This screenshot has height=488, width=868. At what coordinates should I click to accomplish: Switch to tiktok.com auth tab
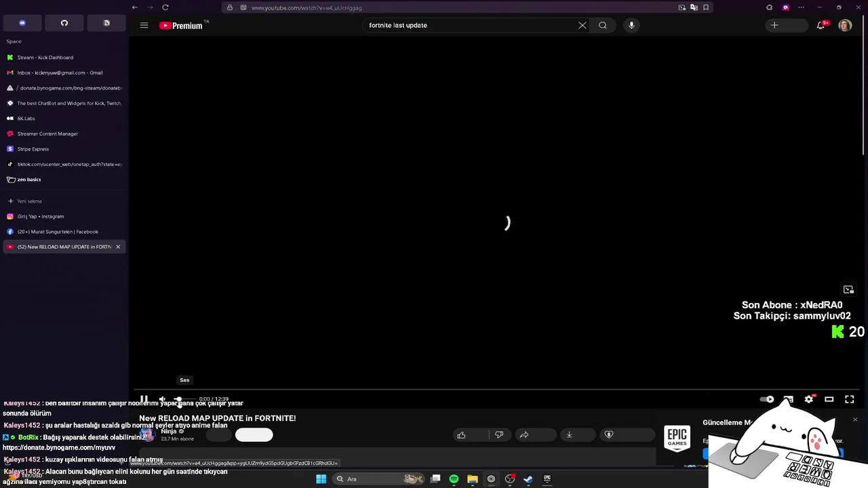click(64, 164)
